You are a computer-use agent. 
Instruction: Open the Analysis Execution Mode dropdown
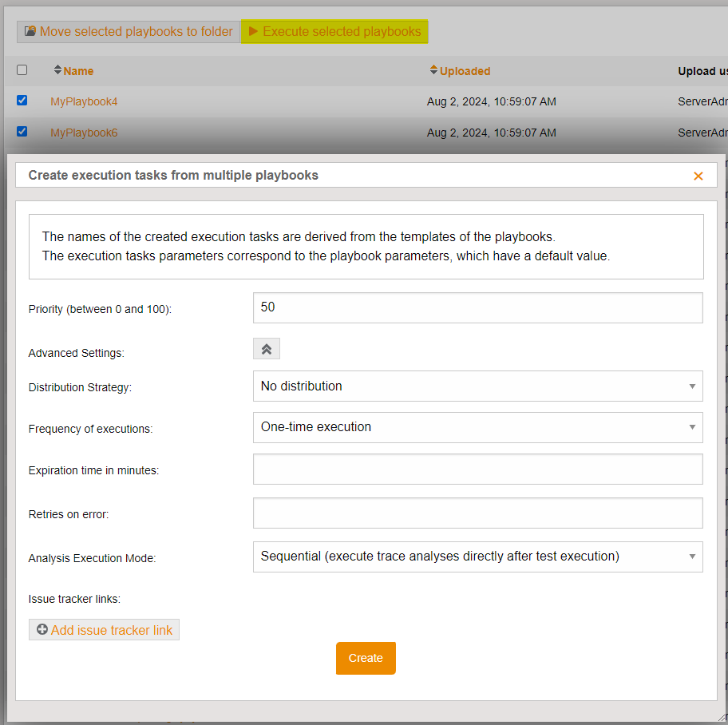477,557
